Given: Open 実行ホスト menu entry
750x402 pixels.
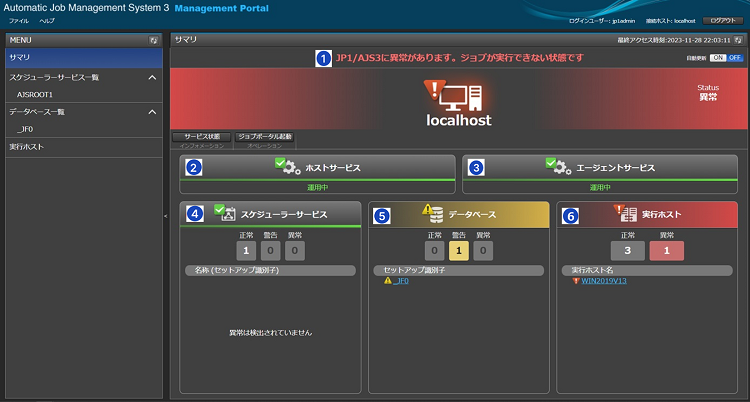Looking at the screenshot, I should pyautogui.click(x=84, y=147).
